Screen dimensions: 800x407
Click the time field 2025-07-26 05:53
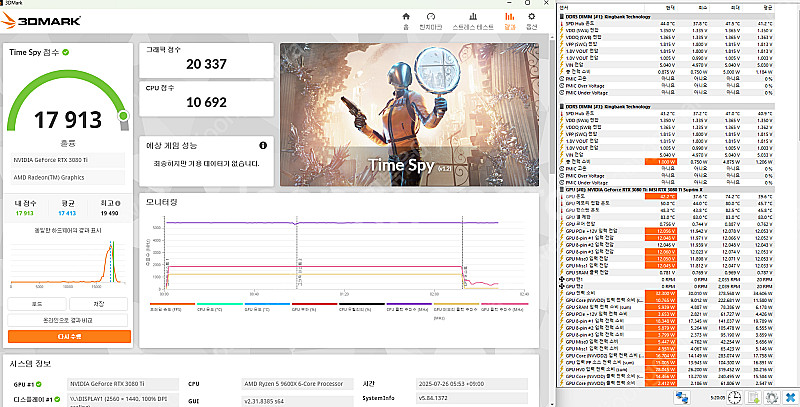point(472,384)
